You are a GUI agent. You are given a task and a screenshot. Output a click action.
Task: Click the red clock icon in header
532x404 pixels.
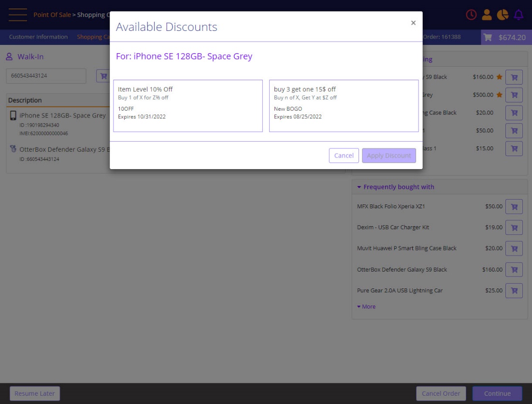[471, 14]
